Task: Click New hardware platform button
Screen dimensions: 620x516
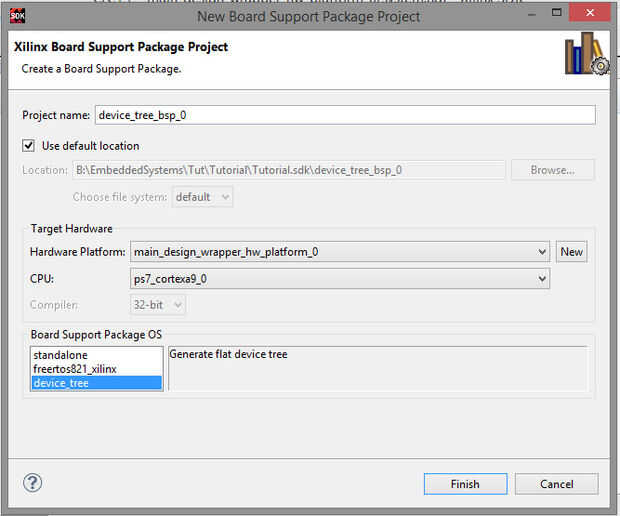Action: tap(572, 252)
